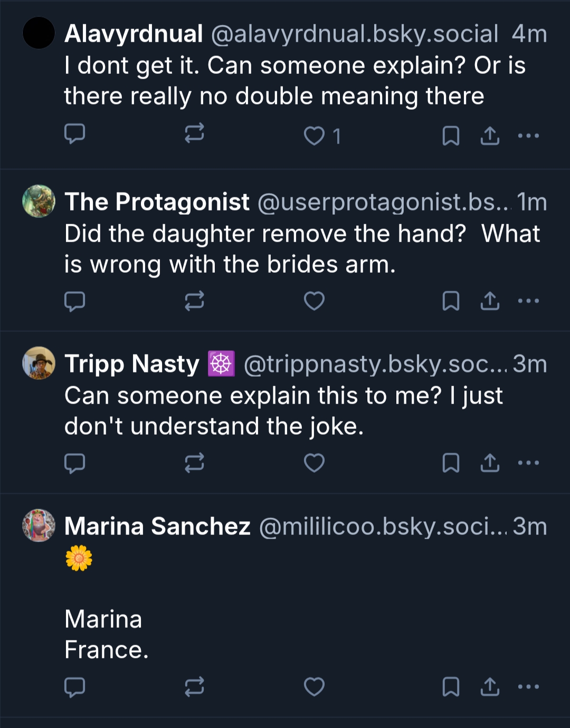This screenshot has width=570, height=728.
Task: Share The Protagonist's post
Action: tap(490, 301)
